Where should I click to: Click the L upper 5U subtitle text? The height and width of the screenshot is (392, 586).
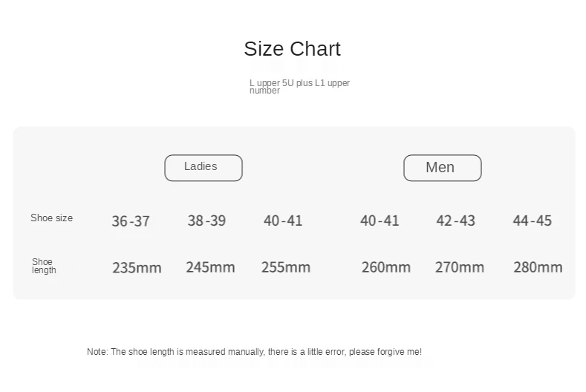pyautogui.click(x=299, y=86)
